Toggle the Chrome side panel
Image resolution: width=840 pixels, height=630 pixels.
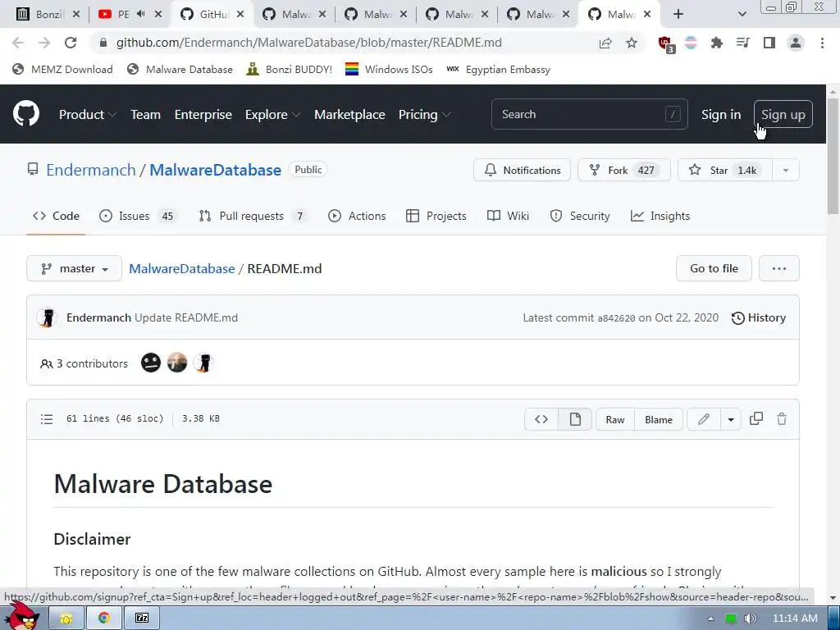[769, 43]
